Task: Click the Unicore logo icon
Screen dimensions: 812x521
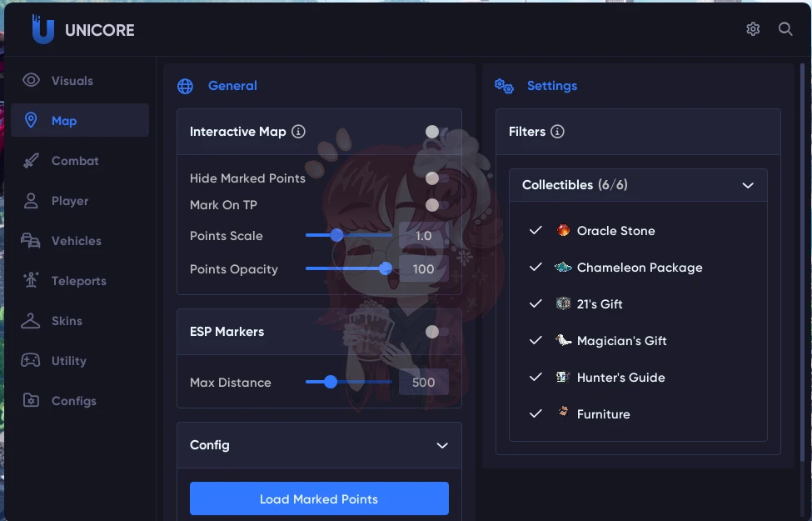Action: (x=42, y=29)
